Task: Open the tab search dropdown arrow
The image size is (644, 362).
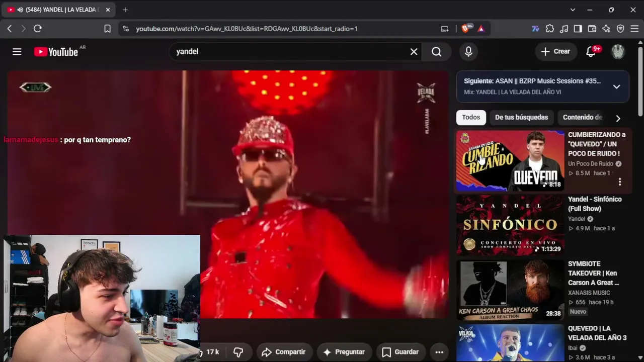Action: tap(573, 10)
